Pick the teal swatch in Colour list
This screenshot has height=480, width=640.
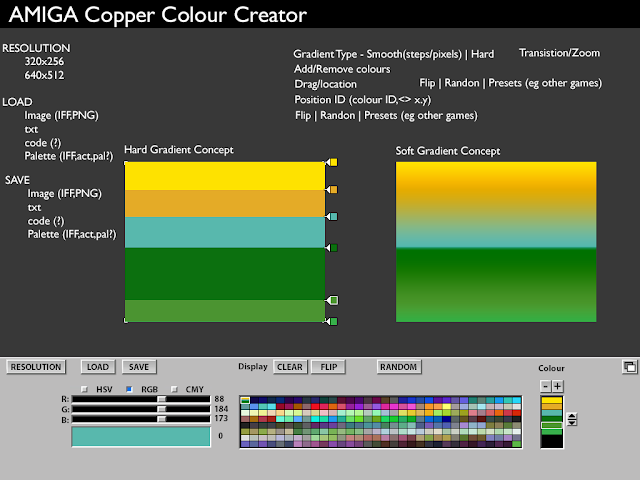coord(552,413)
